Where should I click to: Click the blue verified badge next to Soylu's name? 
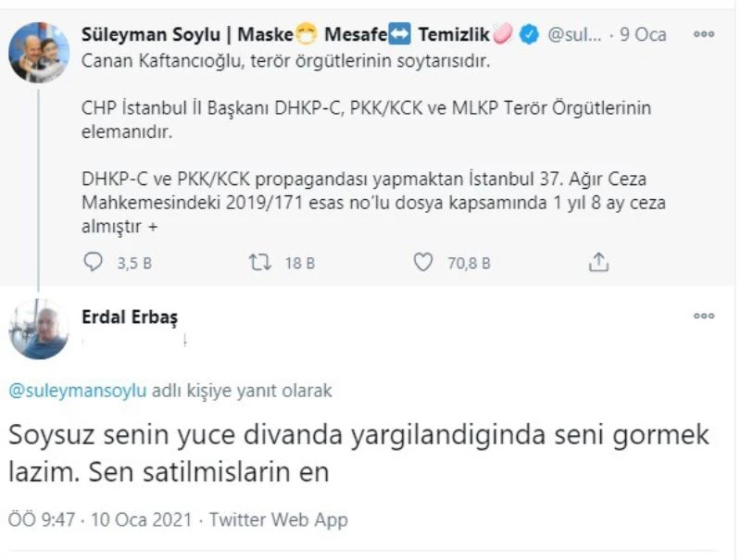coord(528,32)
